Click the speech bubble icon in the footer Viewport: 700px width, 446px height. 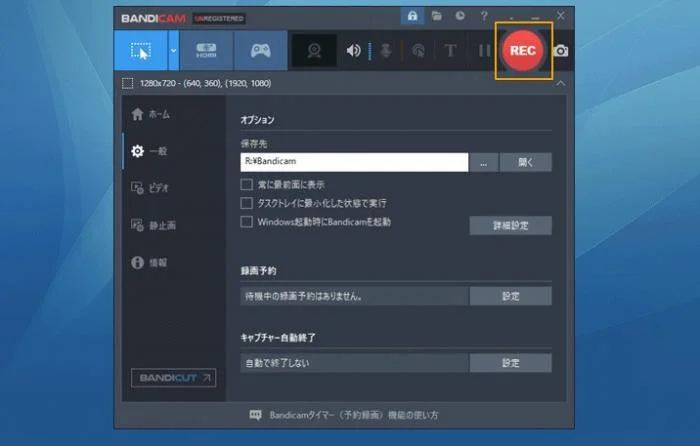click(255, 416)
